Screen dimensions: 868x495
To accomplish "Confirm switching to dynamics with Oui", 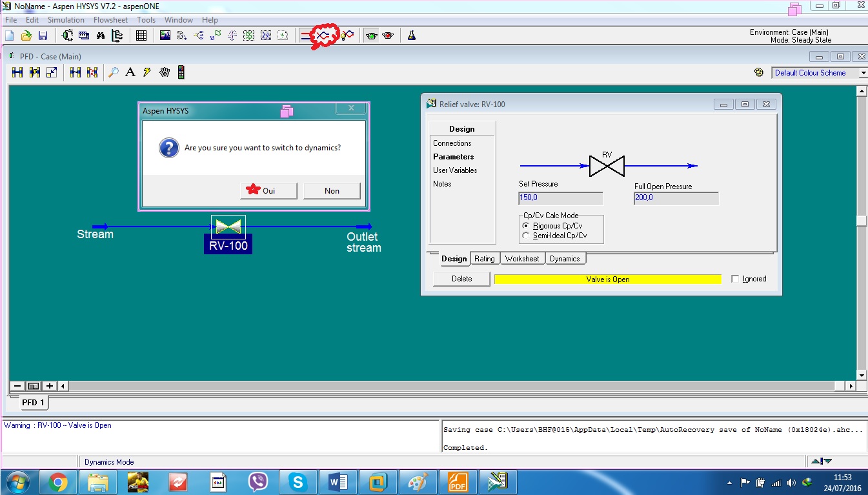I will [268, 190].
